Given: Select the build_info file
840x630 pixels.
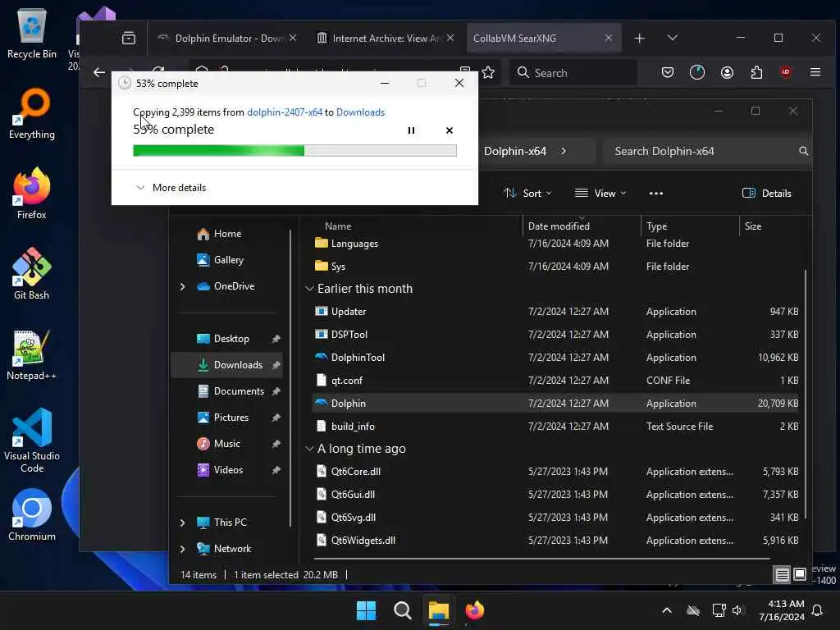Looking at the screenshot, I should pos(555,427).
